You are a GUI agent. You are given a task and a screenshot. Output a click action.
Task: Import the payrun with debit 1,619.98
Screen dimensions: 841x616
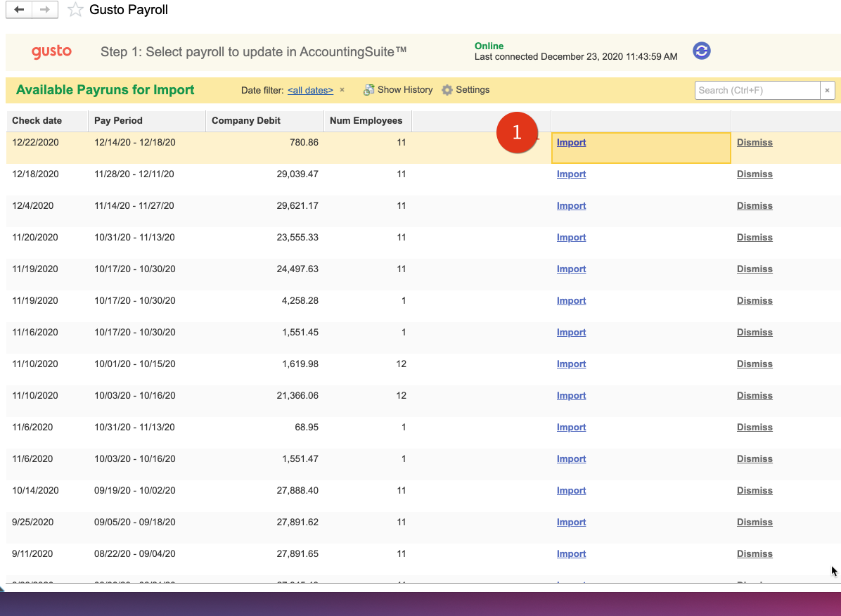tap(571, 364)
